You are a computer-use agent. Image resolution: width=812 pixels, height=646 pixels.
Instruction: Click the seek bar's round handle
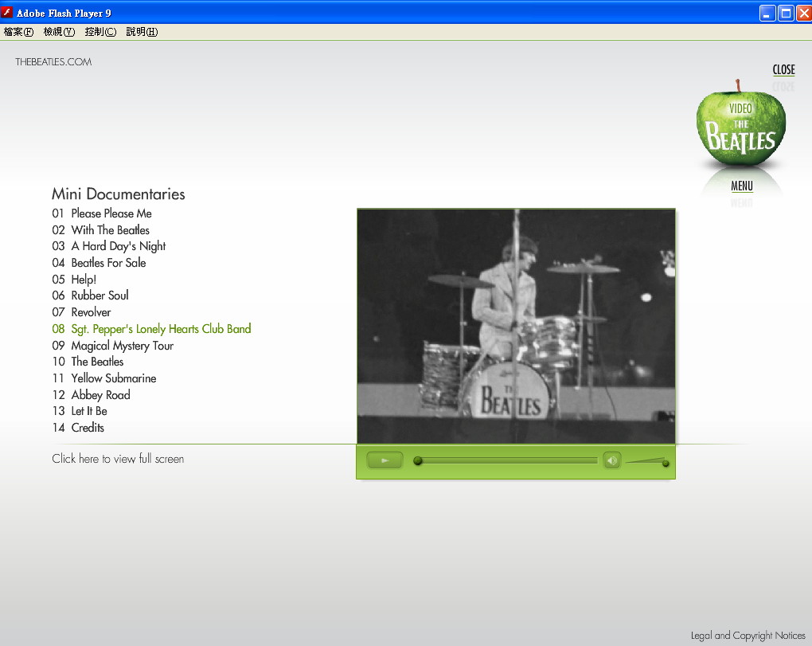[417, 460]
